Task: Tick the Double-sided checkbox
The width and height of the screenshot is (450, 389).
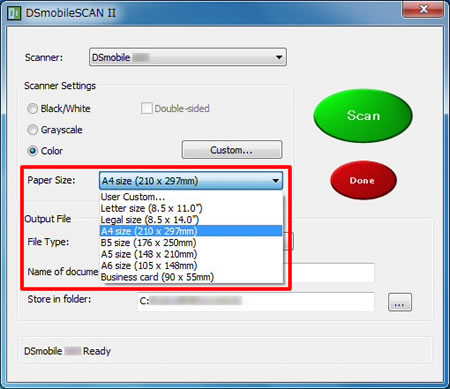Action: coord(146,108)
